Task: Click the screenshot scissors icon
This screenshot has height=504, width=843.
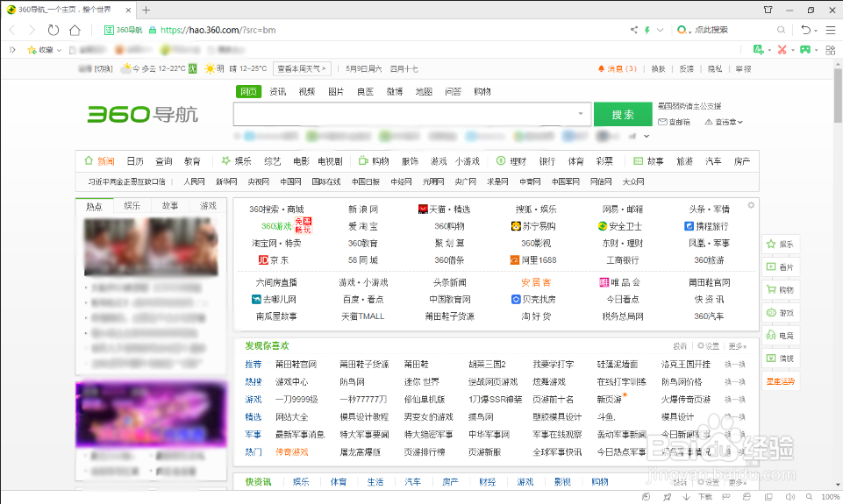Action: [x=782, y=50]
